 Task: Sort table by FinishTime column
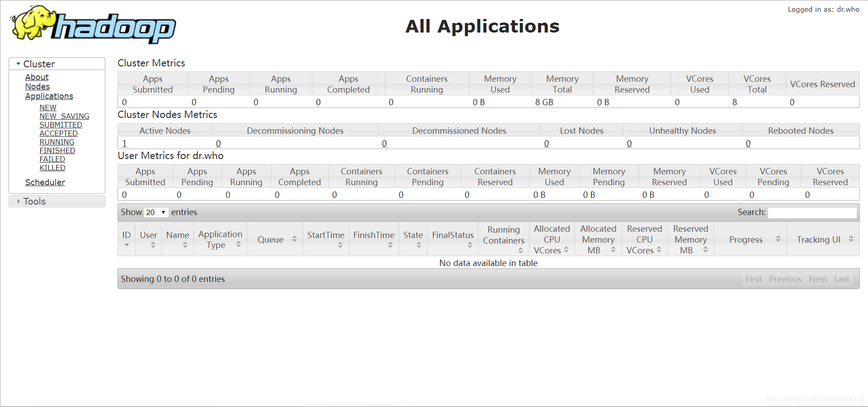point(374,239)
